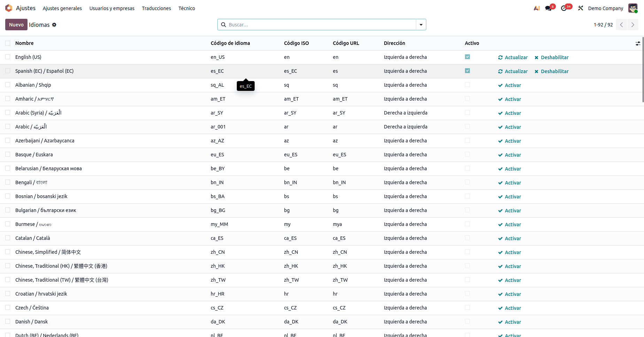The height and width of the screenshot is (337, 644).
Task: Expand the search filters dropdown arrow
Action: pyautogui.click(x=421, y=24)
